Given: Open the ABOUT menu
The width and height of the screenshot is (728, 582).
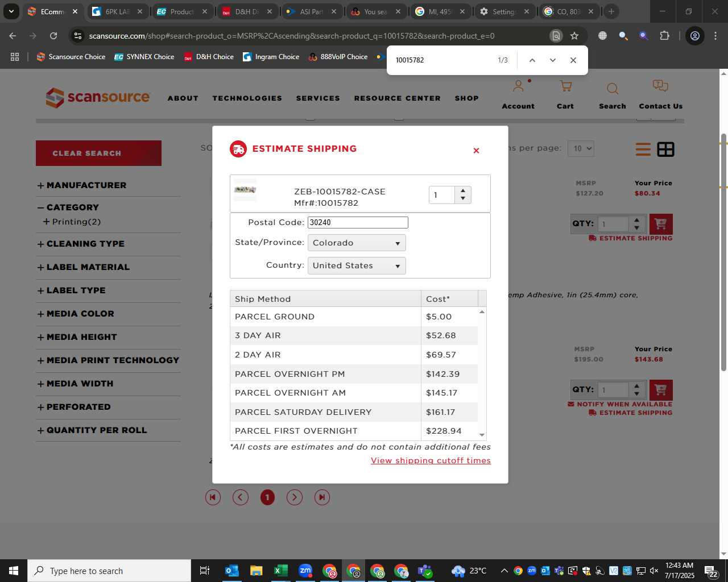Looking at the screenshot, I should [183, 98].
